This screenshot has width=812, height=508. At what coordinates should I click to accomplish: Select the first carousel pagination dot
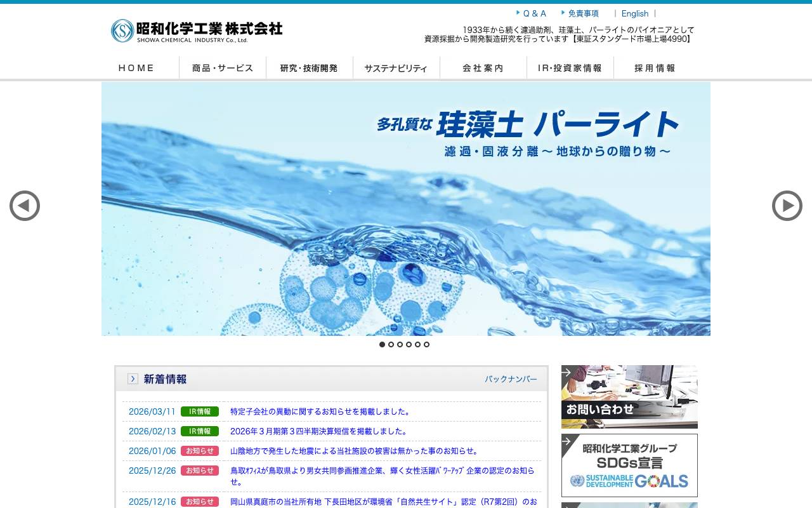(383, 345)
